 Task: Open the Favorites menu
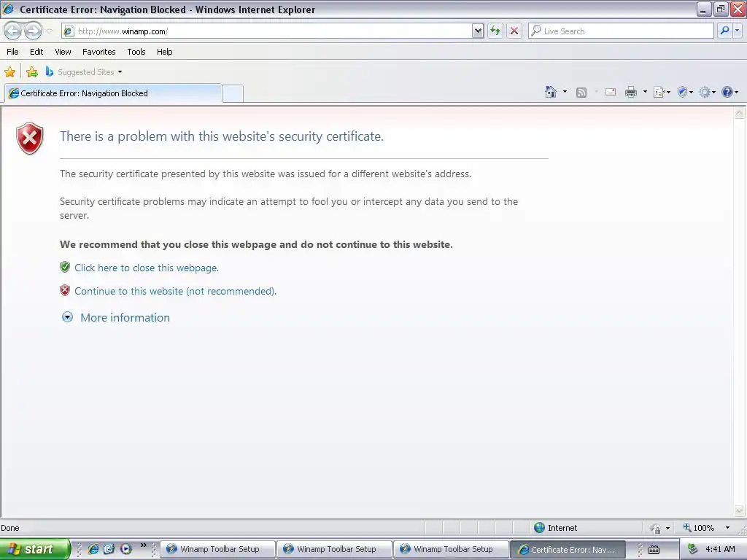[x=98, y=52]
